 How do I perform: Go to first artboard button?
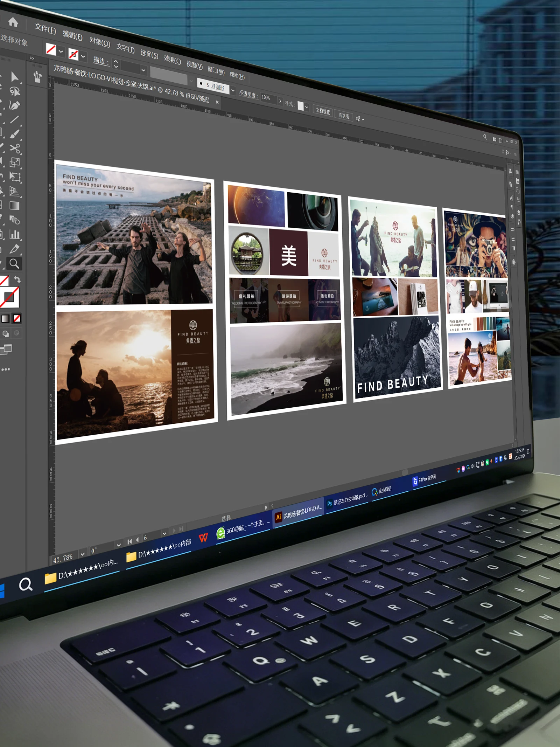click(x=129, y=542)
